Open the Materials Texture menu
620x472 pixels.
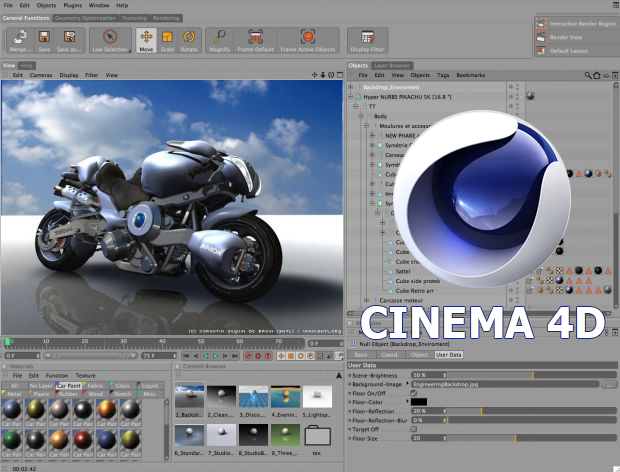86,376
